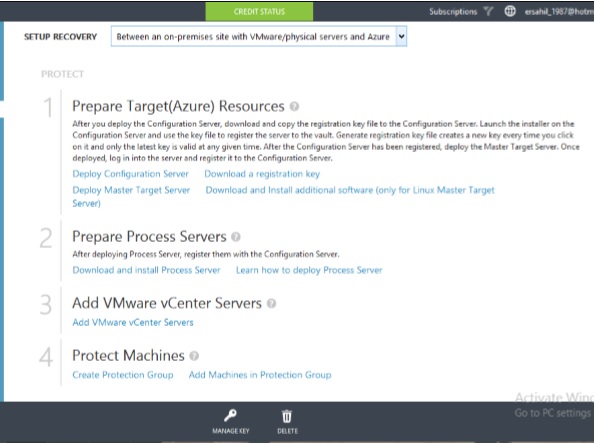The height and width of the screenshot is (443, 595).
Task: Click help icon beside Prepare Target(Azure) Resources
Action: (x=294, y=106)
